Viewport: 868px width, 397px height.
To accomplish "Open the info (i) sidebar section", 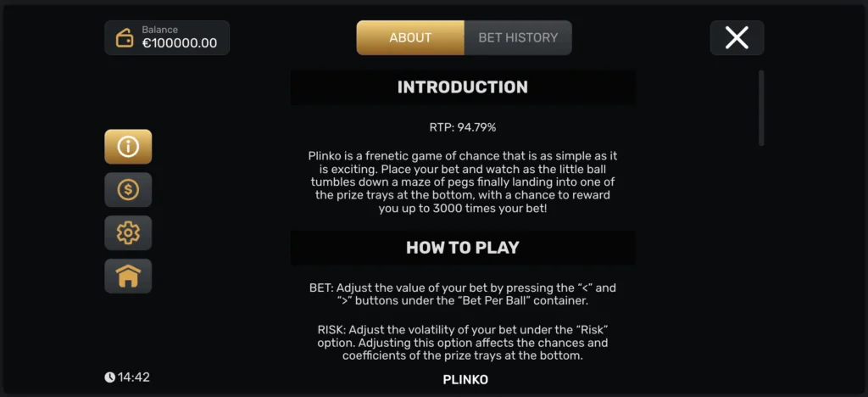I will (128, 147).
